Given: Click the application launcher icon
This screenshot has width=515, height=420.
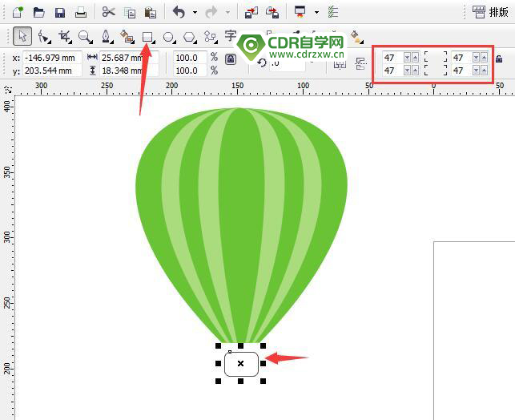Looking at the screenshot, I should tap(300, 12).
